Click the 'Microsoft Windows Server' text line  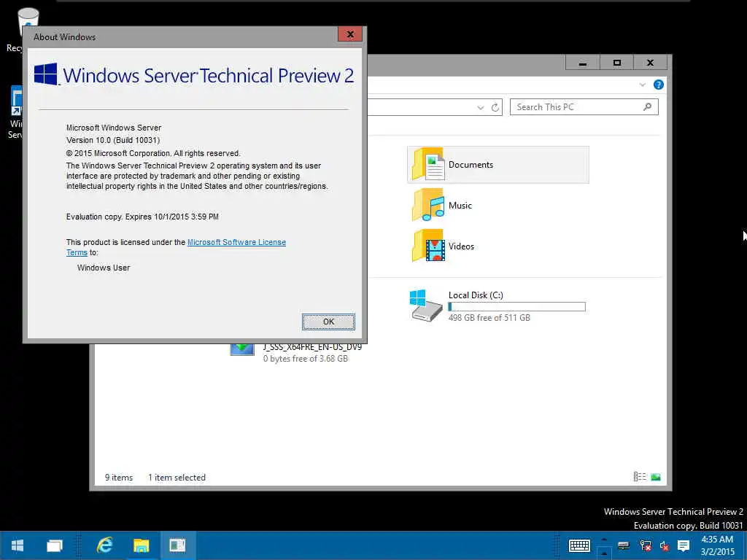[x=113, y=128]
